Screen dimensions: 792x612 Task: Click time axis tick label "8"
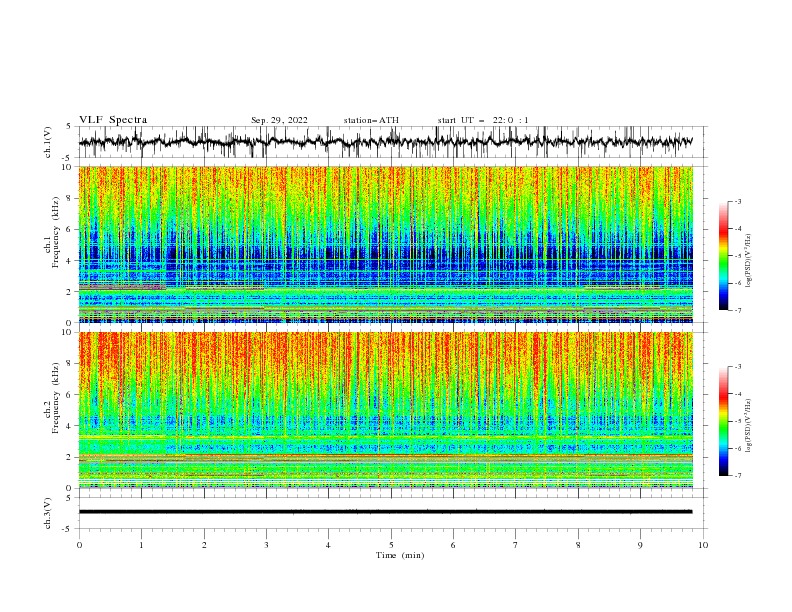[x=578, y=545]
